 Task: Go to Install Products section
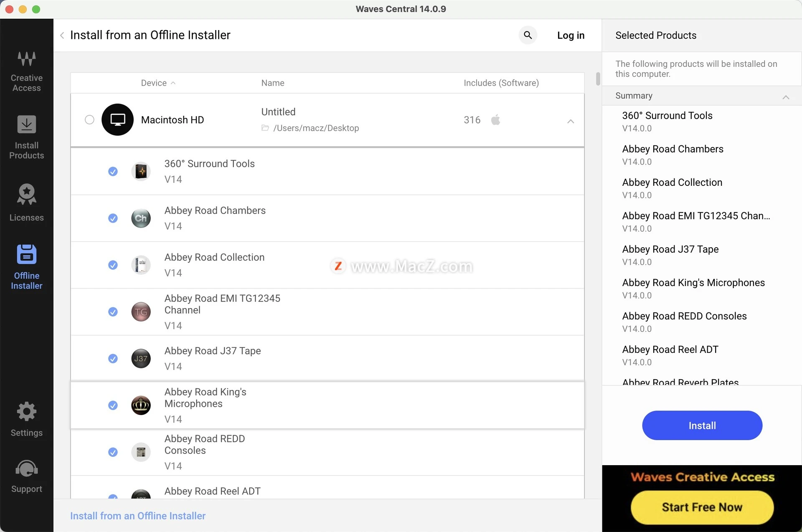point(27,138)
